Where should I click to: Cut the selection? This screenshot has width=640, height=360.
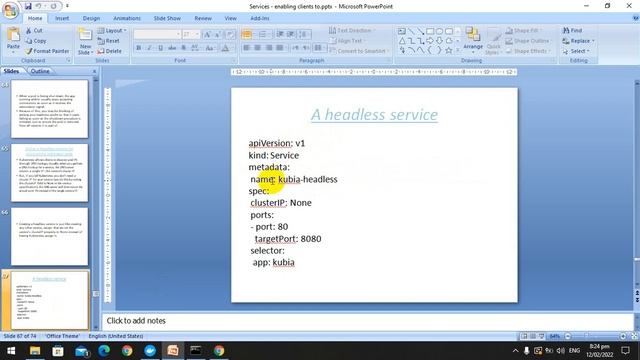coord(34,31)
